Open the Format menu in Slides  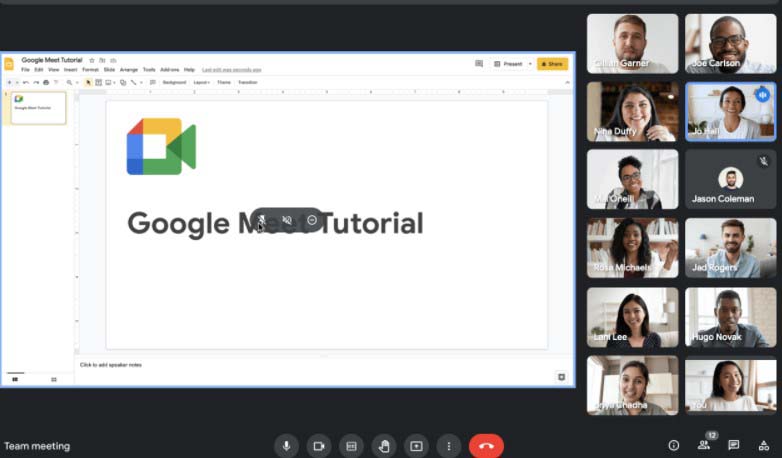(90, 70)
